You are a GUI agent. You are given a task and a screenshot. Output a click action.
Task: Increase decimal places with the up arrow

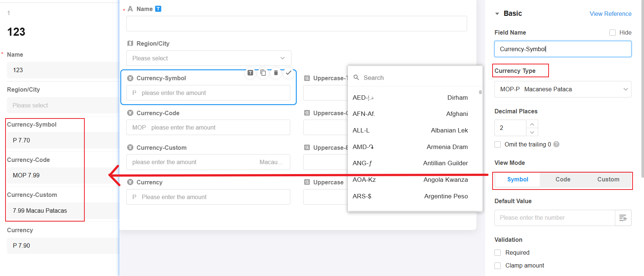pos(532,124)
